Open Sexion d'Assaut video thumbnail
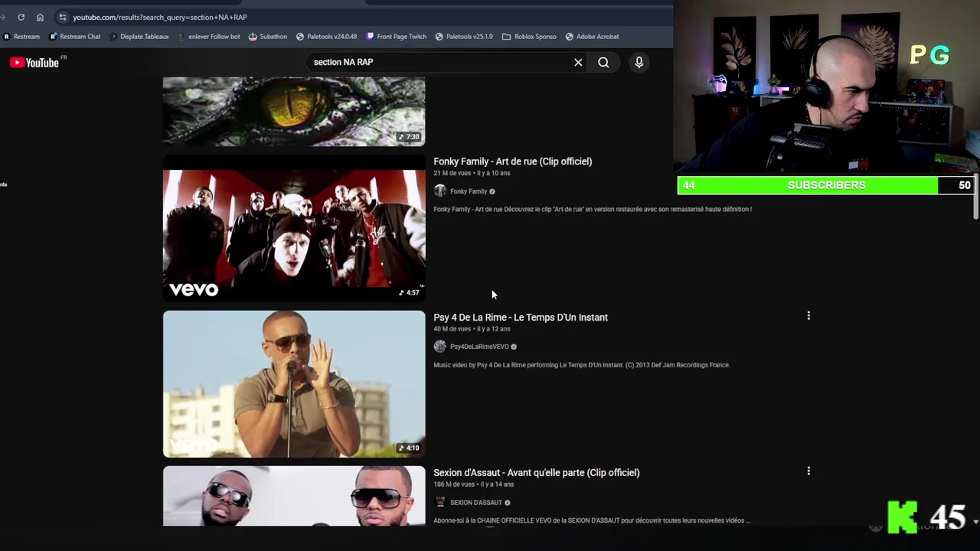 tap(294, 496)
